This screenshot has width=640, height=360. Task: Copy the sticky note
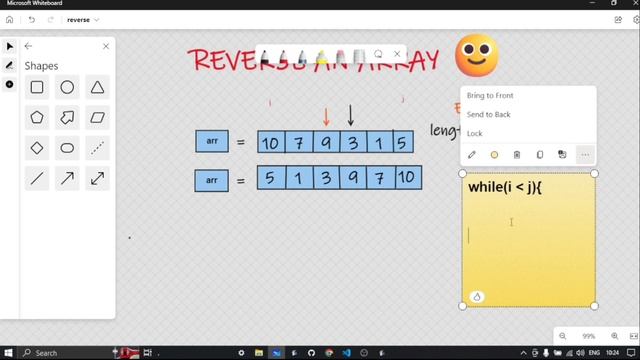pyautogui.click(x=540, y=155)
